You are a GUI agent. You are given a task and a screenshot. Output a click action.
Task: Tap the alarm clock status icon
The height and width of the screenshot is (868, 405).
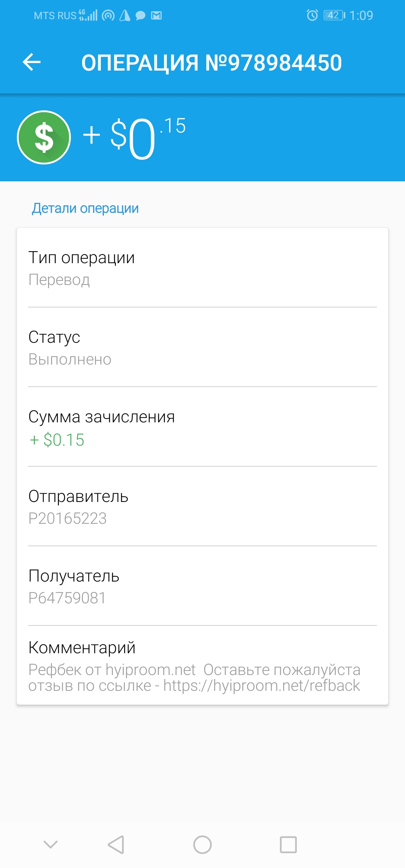tap(312, 15)
